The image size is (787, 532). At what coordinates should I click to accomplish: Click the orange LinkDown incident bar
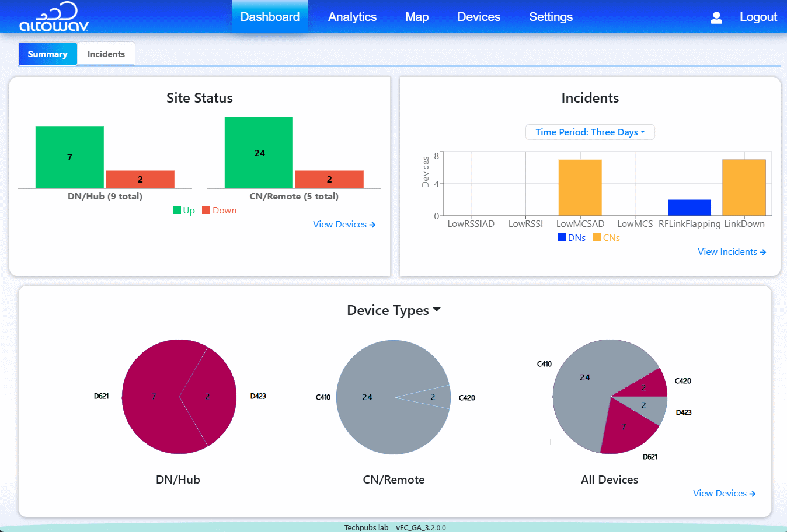pos(744,188)
